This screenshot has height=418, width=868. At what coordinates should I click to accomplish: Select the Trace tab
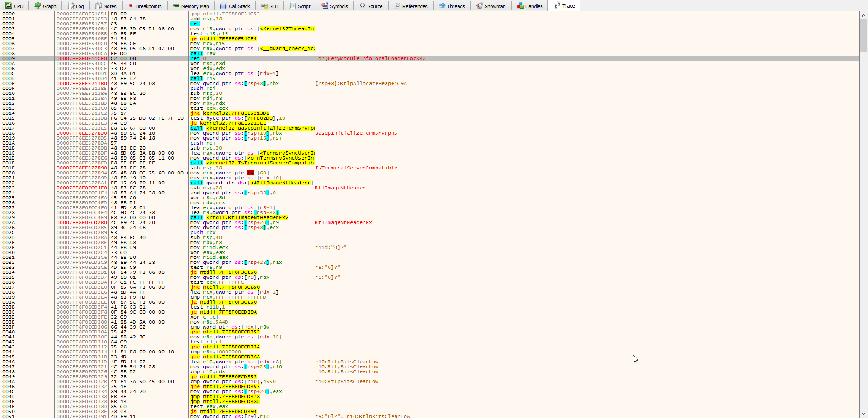click(564, 5)
